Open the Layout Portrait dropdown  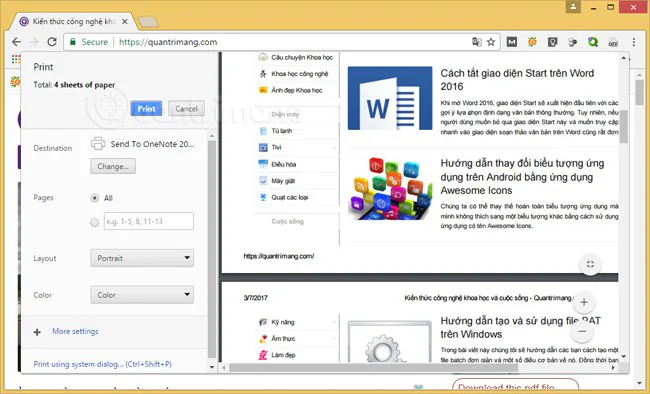point(142,258)
